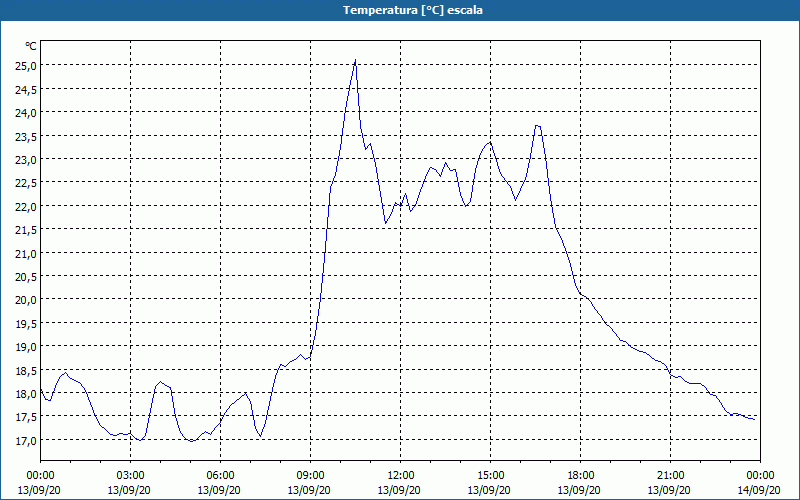Click the 21,0 temperature axis value
Screen dimensions: 800x500
tap(26, 253)
